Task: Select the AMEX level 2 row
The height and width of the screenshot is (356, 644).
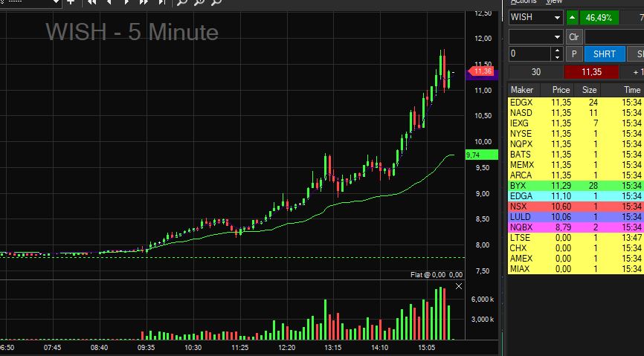Action: tap(576, 259)
